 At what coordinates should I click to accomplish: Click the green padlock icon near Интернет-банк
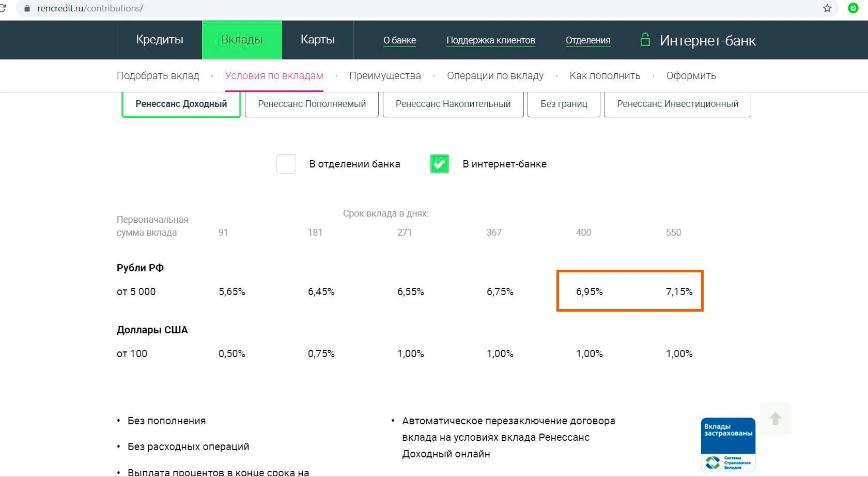click(x=645, y=39)
